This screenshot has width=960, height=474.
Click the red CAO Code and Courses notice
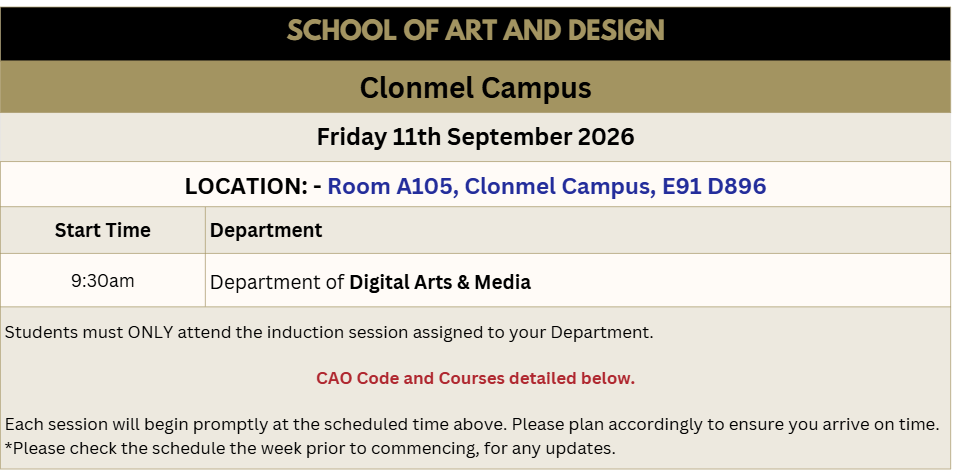[476, 378]
